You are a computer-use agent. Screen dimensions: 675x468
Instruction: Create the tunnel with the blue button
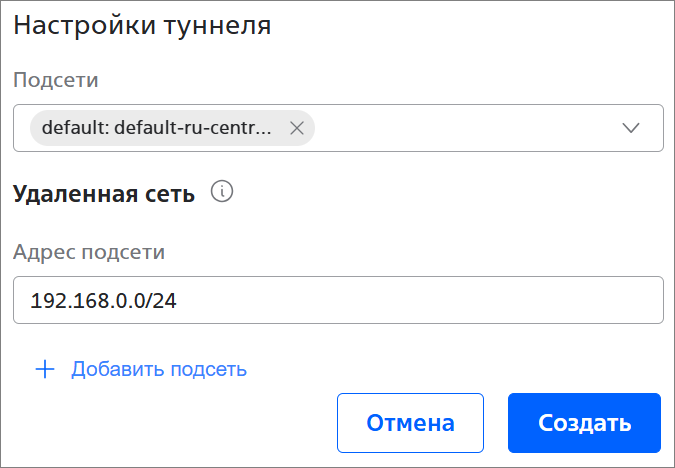[x=584, y=423]
